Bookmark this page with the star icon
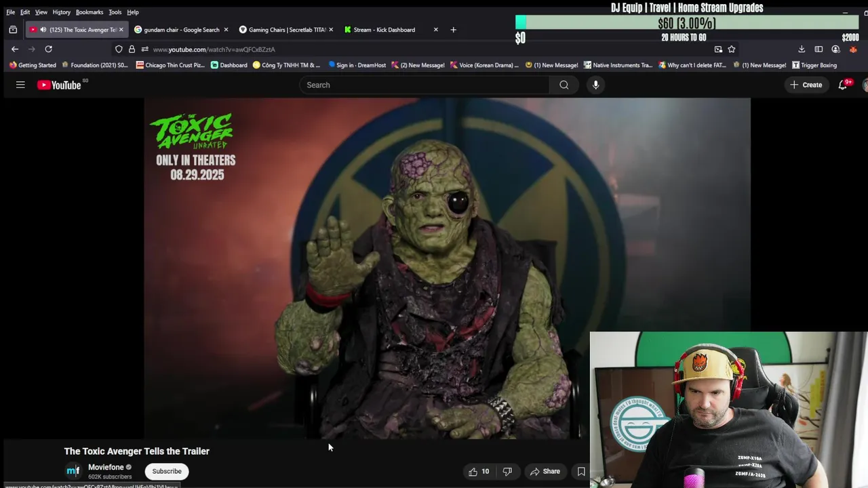868x488 pixels. [732, 49]
